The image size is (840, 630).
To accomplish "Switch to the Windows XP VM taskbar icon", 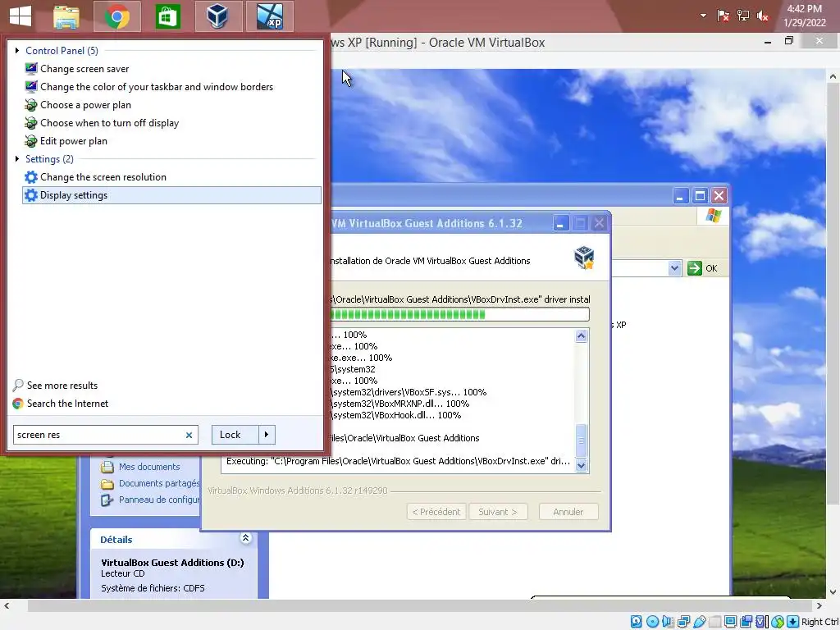I will [x=269, y=16].
